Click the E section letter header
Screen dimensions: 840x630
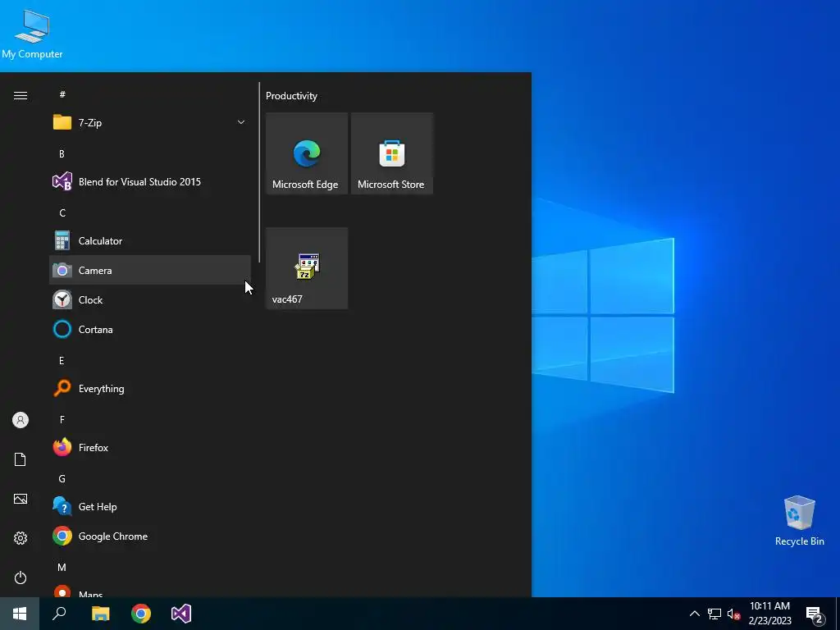[x=62, y=361]
